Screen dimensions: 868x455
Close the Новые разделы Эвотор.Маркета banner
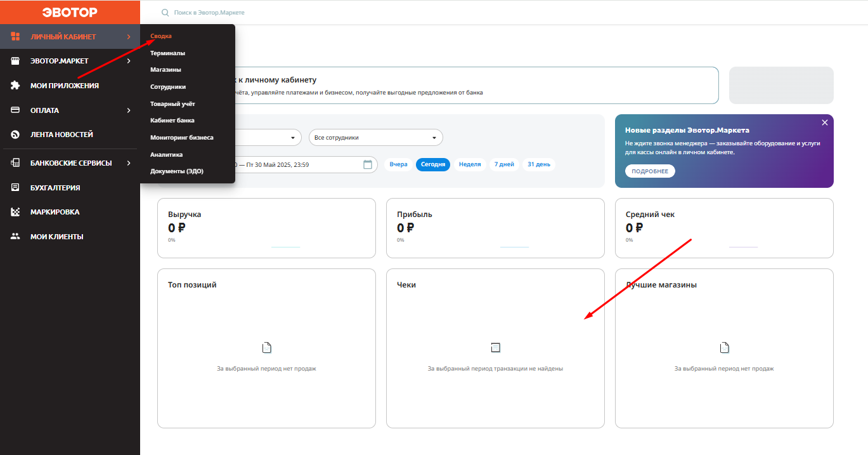pyautogui.click(x=825, y=122)
